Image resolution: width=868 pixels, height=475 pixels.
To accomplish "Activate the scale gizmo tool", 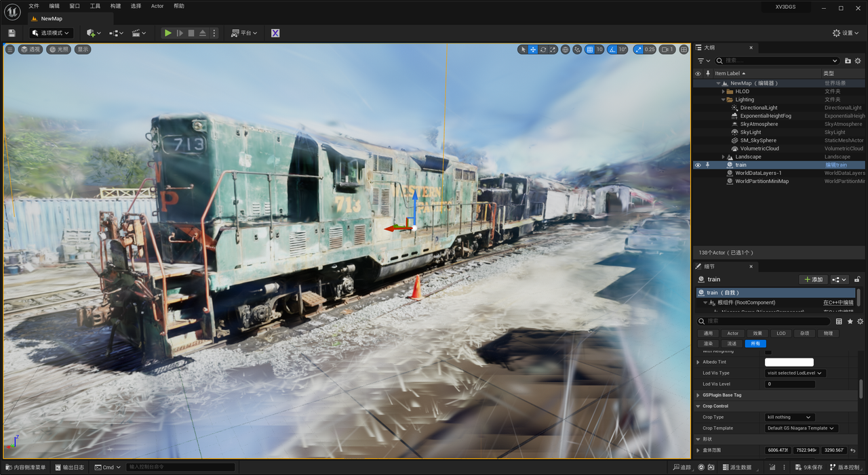I will [553, 49].
